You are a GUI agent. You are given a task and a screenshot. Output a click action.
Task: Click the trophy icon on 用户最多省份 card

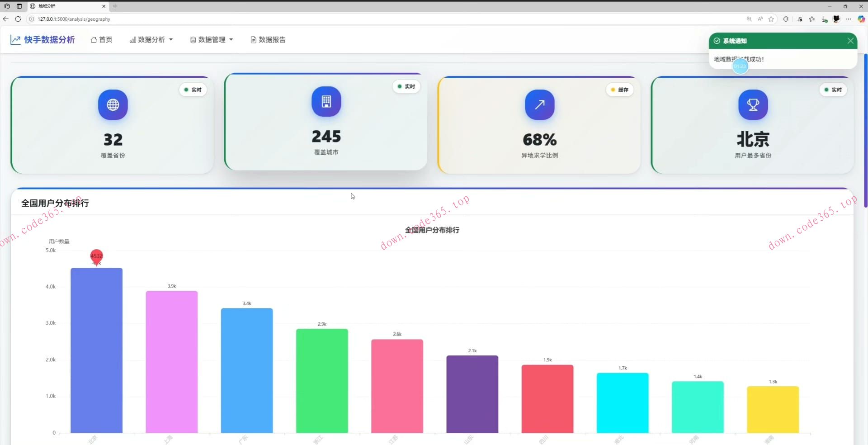753,104
